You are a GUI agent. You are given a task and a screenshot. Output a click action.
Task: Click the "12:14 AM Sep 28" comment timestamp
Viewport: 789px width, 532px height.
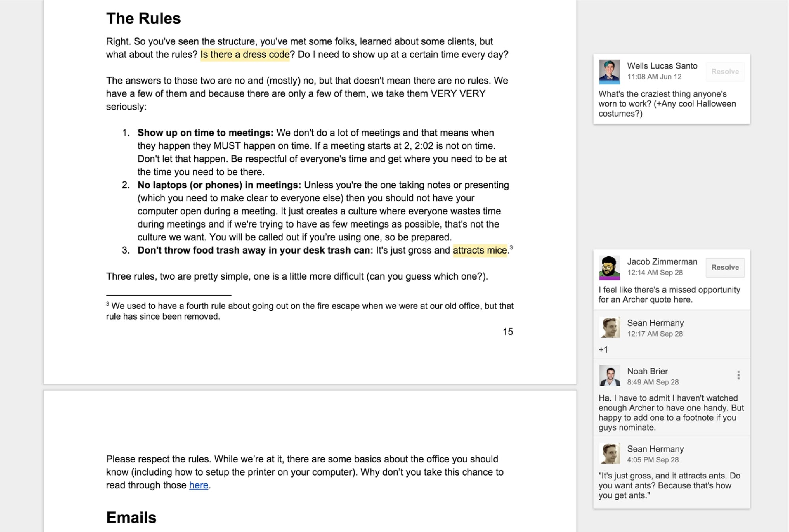(654, 273)
